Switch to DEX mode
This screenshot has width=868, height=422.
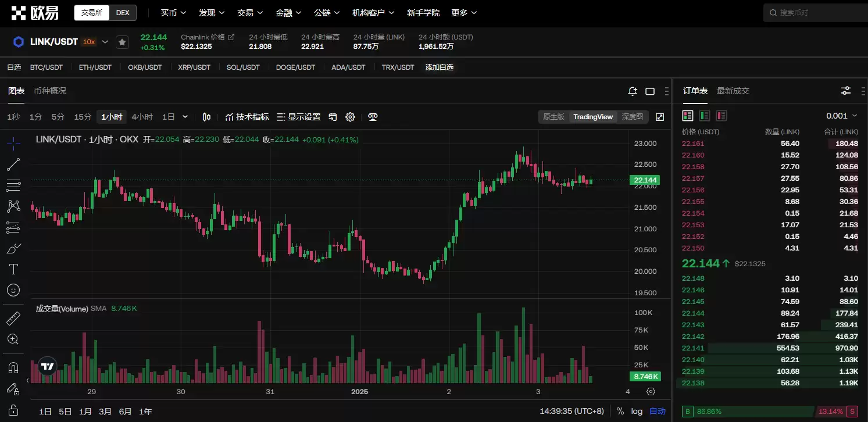[123, 13]
